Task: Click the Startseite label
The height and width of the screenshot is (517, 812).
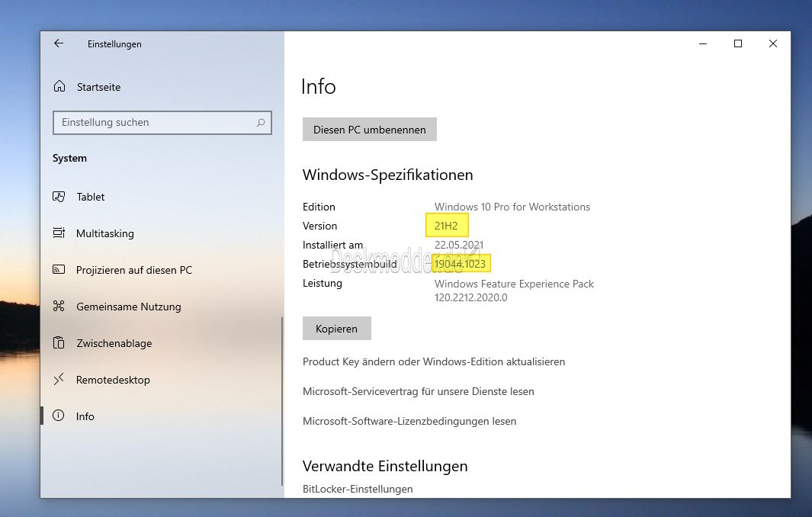Action: tap(98, 87)
